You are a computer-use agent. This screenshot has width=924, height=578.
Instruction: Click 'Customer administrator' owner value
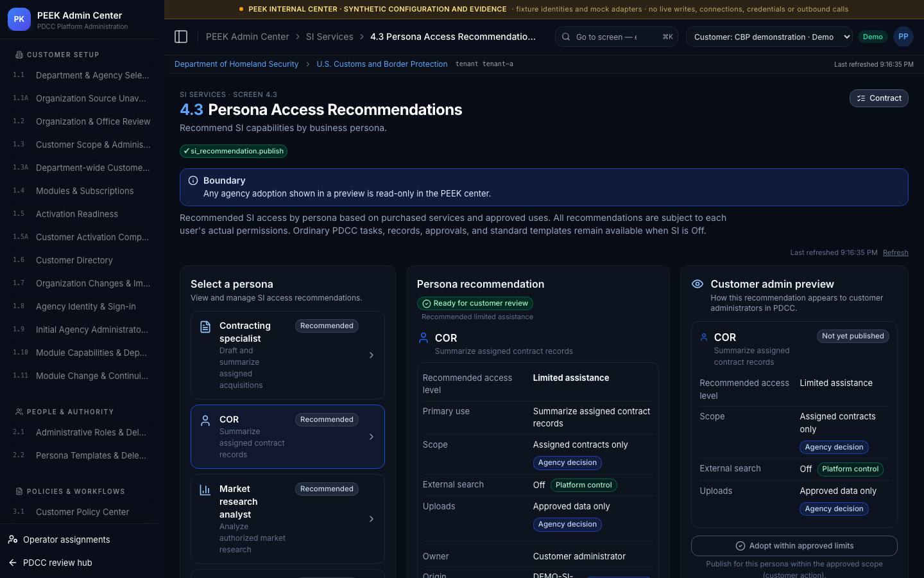click(579, 556)
